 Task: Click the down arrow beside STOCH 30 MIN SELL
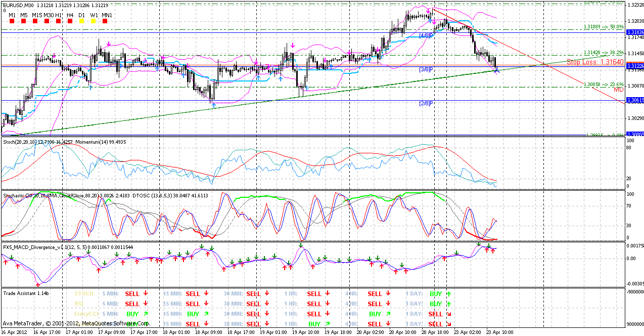(267, 293)
